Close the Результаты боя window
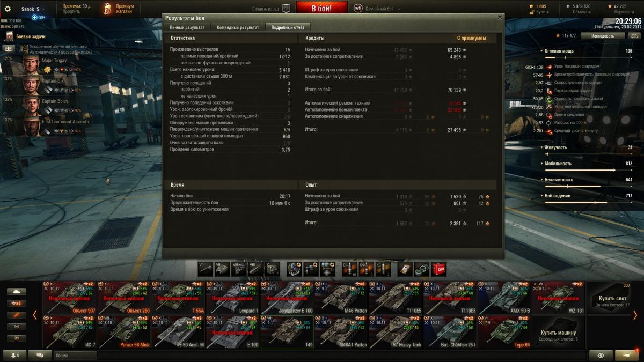Image resolution: width=644 pixels, height=362 pixels. coord(500,17)
